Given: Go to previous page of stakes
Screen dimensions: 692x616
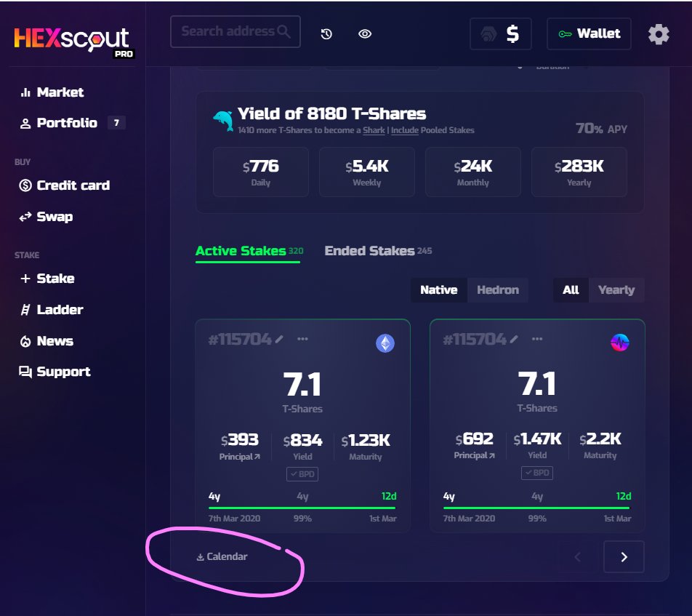Looking at the screenshot, I should (578, 557).
